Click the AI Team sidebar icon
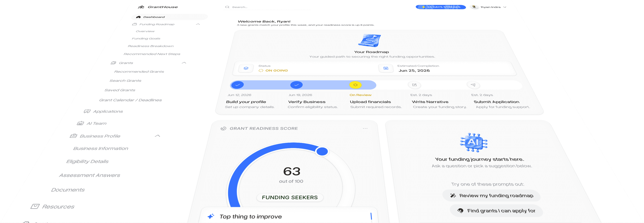The height and width of the screenshot is (223, 644). [x=80, y=123]
